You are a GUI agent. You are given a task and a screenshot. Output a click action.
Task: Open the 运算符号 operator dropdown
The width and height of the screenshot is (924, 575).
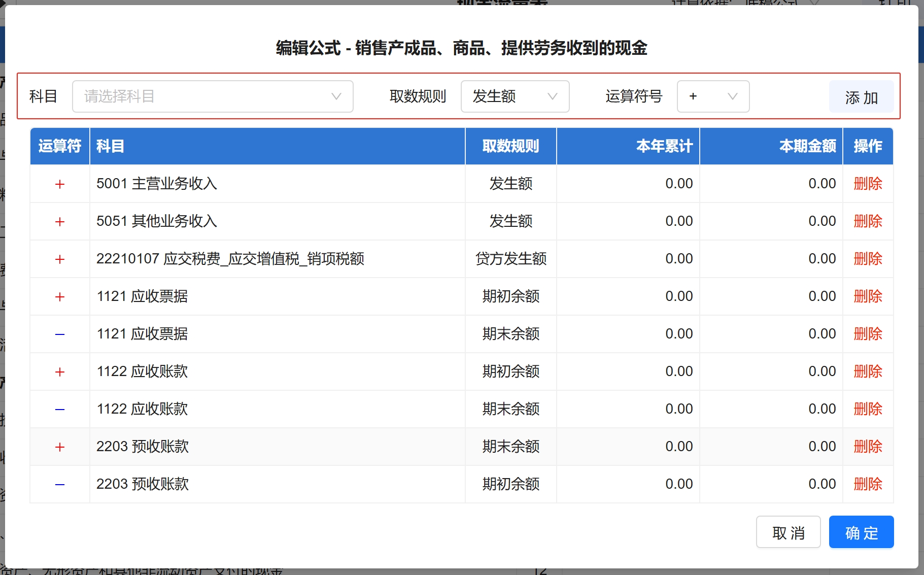click(x=712, y=96)
